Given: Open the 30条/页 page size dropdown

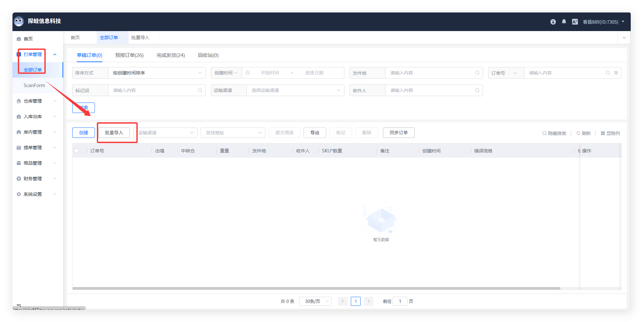Looking at the screenshot, I should coord(315,301).
